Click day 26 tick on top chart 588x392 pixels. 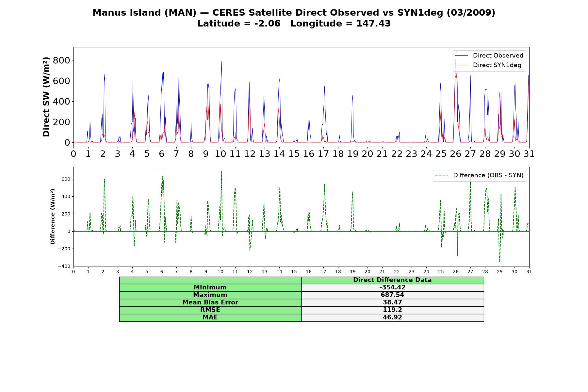click(x=456, y=154)
